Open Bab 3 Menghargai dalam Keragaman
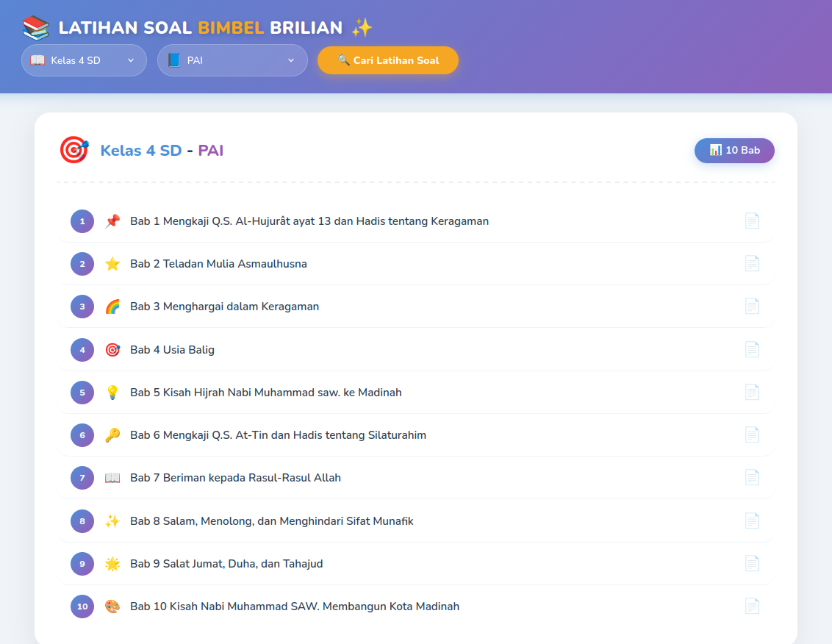This screenshot has height=644, width=832. pyautogui.click(x=415, y=307)
